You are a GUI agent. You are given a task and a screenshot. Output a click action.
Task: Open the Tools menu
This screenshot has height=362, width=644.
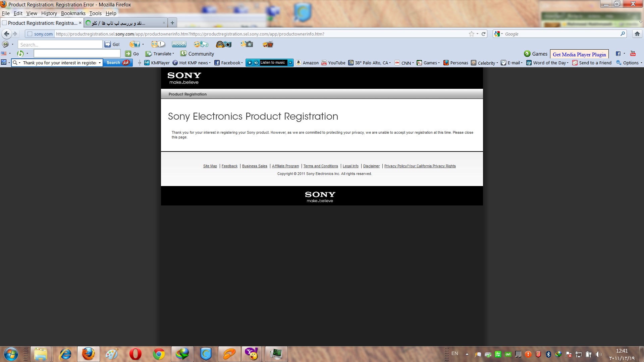click(95, 13)
